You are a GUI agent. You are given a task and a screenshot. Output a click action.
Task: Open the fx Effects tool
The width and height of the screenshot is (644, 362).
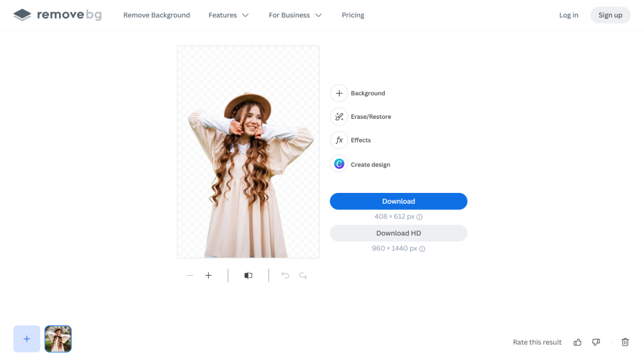tap(339, 140)
